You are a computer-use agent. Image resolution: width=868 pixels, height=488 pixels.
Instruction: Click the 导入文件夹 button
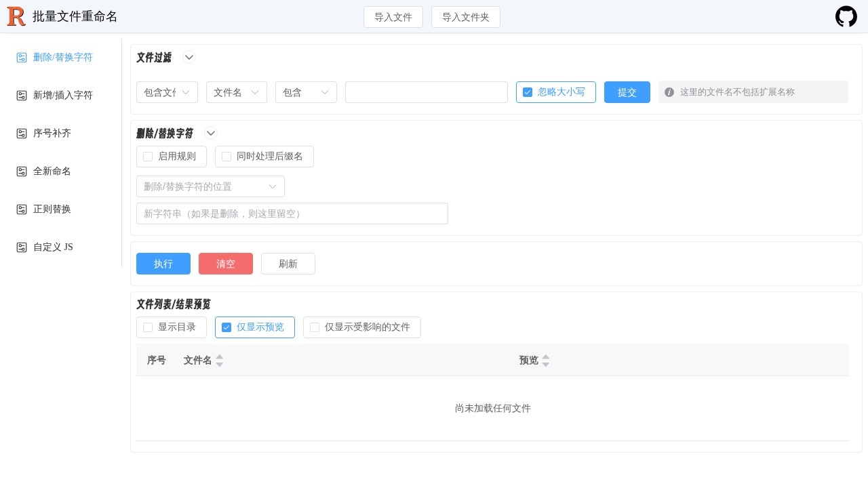[465, 17]
